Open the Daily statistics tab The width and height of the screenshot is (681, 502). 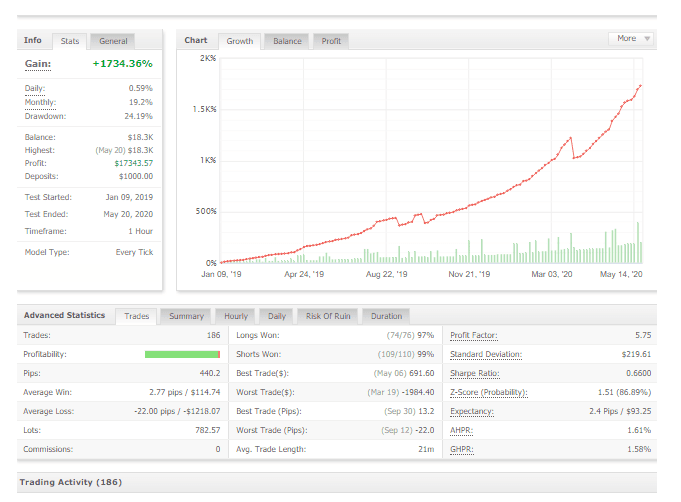point(276,316)
